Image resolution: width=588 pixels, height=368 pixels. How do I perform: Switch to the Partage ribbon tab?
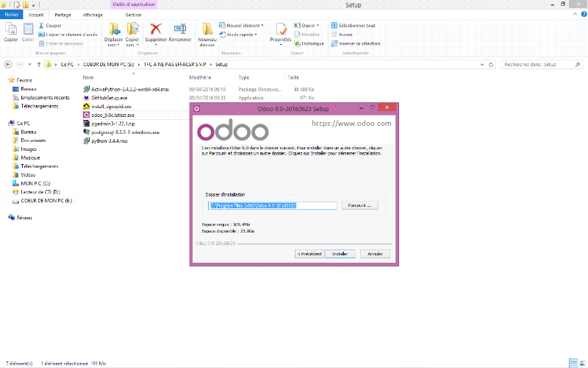[62, 15]
